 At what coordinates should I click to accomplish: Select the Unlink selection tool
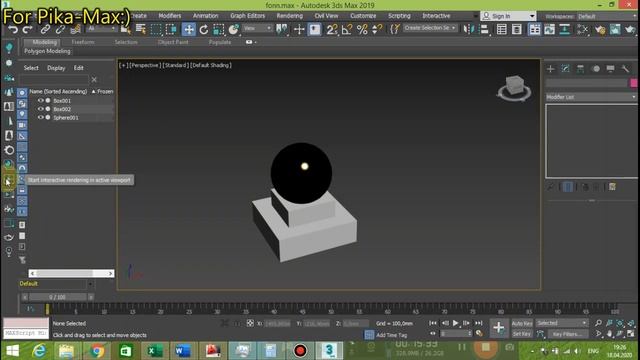coord(60,29)
